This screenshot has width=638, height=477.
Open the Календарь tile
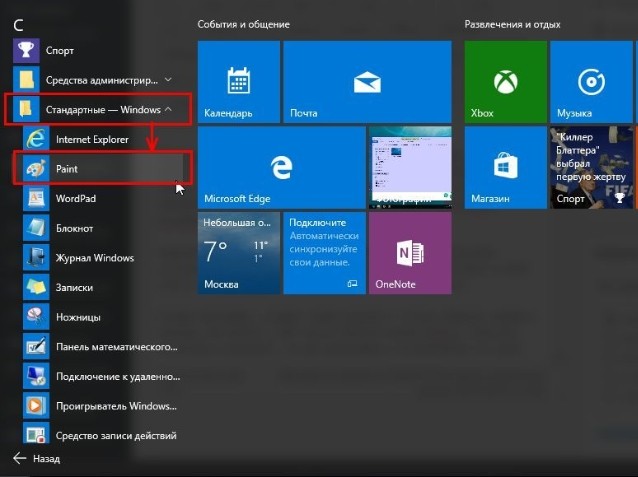coord(239,82)
